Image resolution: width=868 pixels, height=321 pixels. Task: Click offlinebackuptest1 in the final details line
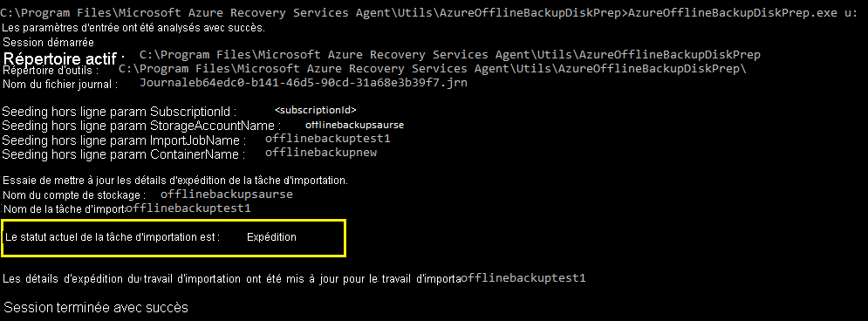pos(523,278)
